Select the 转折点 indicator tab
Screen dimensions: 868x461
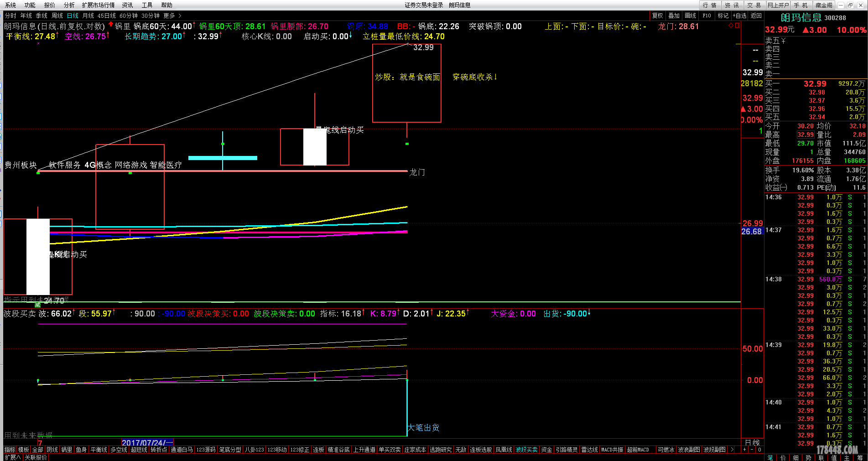point(159,450)
